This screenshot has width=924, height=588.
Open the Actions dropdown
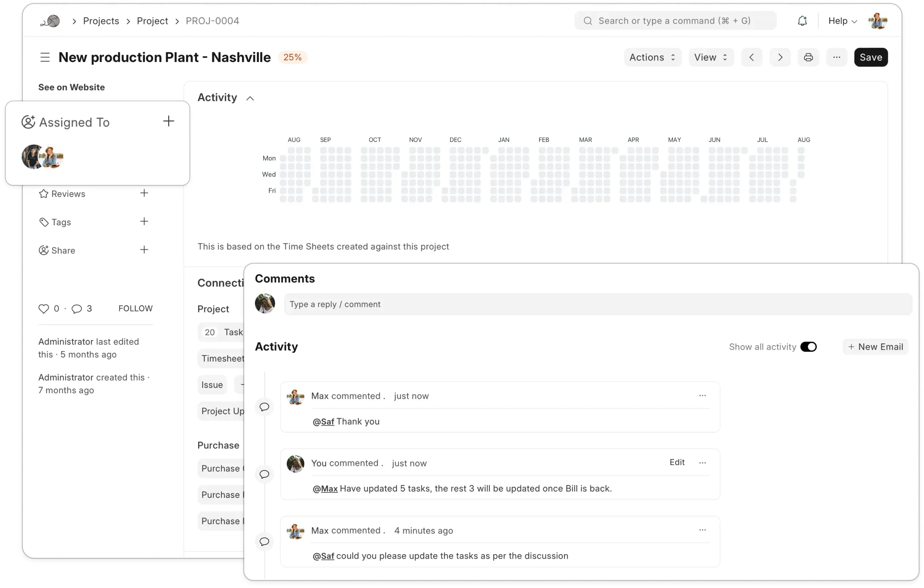[x=652, y=57]
